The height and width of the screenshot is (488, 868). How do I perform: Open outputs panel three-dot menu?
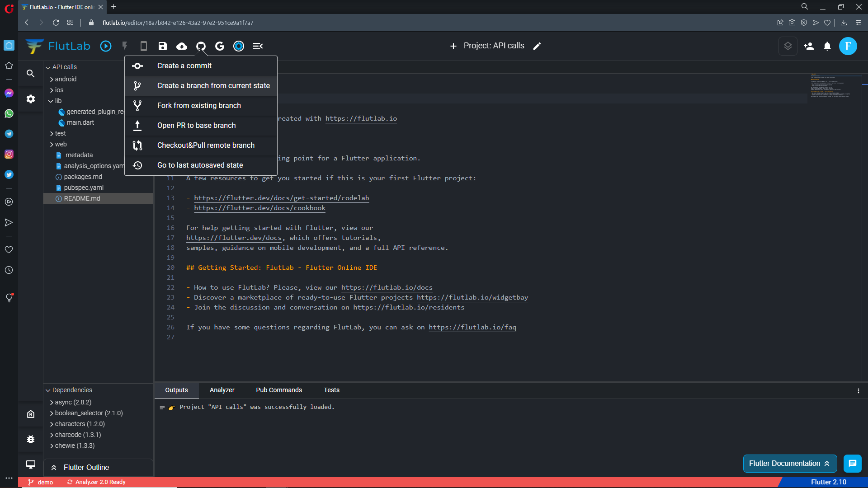[859, 391]
